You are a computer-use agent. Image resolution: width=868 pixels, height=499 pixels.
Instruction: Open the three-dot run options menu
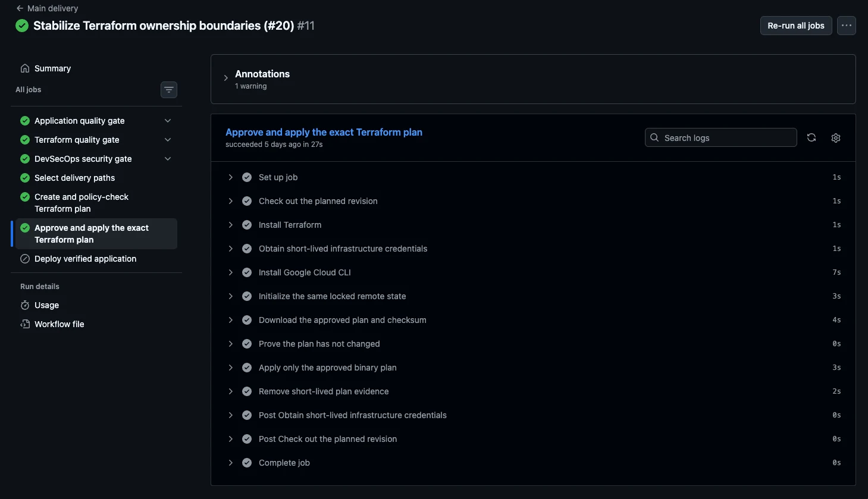tap(847, 26)
